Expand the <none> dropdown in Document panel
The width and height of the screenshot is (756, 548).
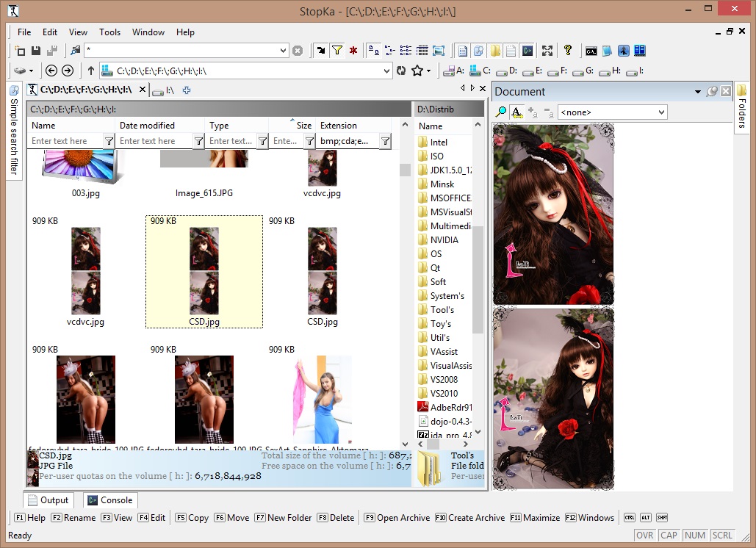pyautogui.click(x=661, y=112)
